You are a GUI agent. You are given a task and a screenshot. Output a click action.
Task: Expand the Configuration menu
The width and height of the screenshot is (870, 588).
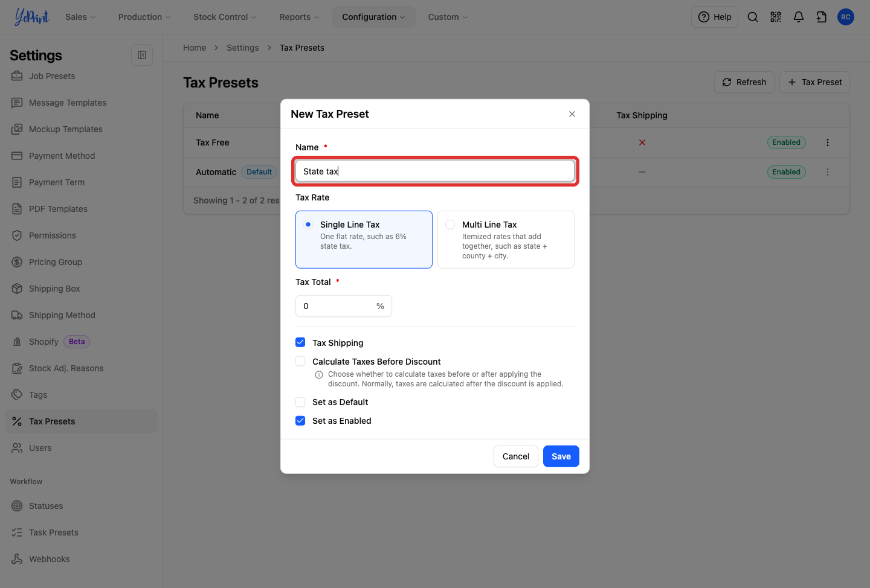[373, 17]
